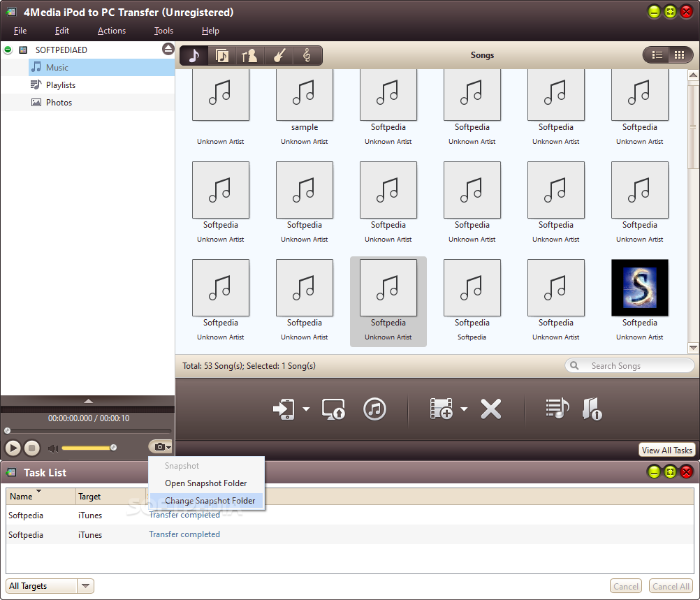Click the song list scroll up arrow

693,75
